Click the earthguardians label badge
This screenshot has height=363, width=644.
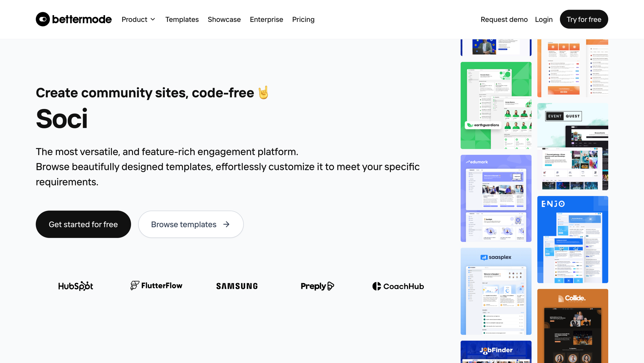(483, 125)
